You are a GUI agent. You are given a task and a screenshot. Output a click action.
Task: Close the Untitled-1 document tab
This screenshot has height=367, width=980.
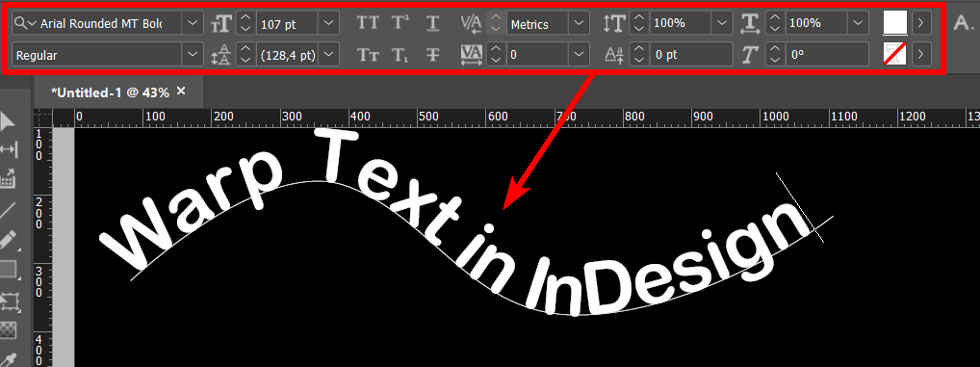point(181,92)
